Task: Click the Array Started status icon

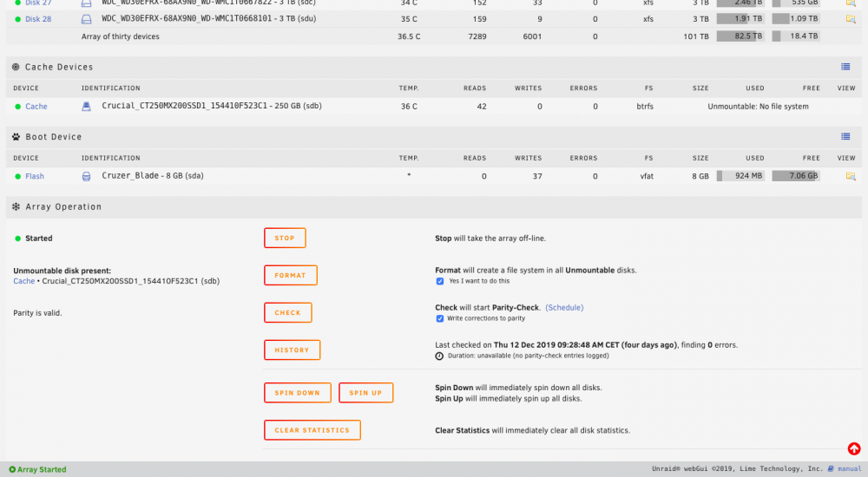Action: coord(12,469)
